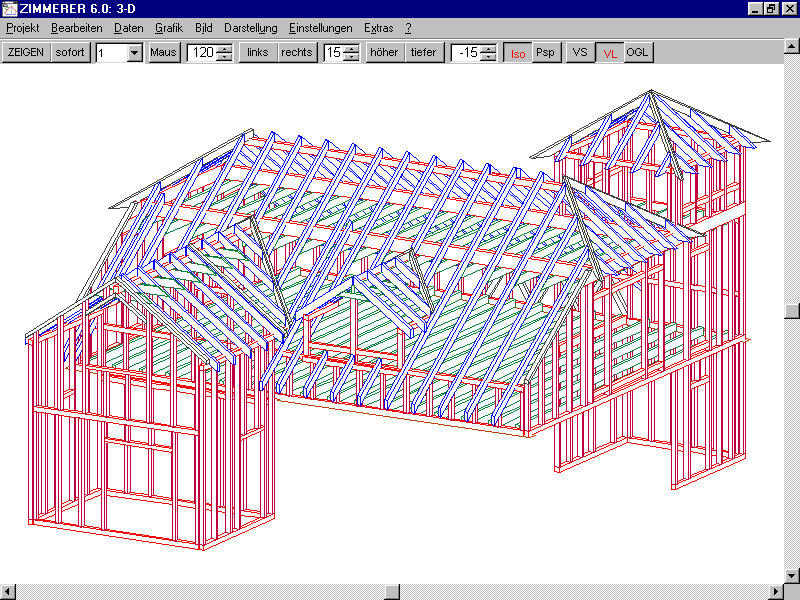Image resolution: width=800 pixels, height=600 pixels.
Task: Switch to Psp perspective mode
Action: [545, 53]
